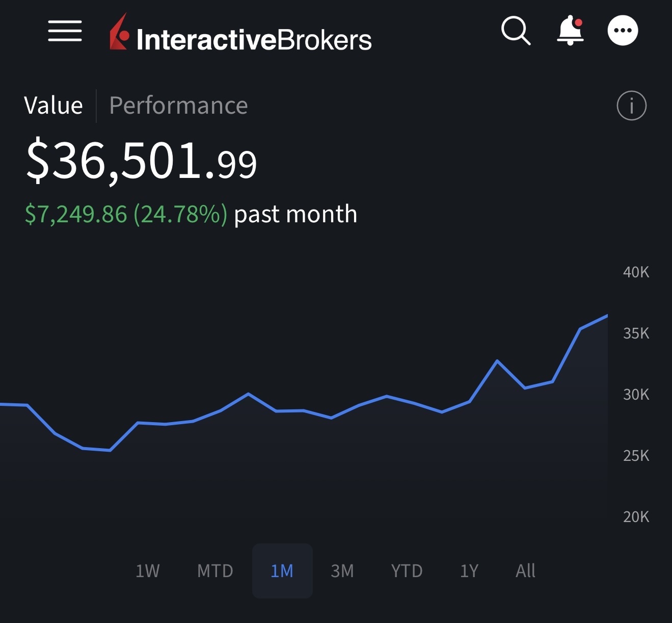This screenshot has width=672, height=623.
Task: Click the chart line's latest peak point
Action: (607, 316)
